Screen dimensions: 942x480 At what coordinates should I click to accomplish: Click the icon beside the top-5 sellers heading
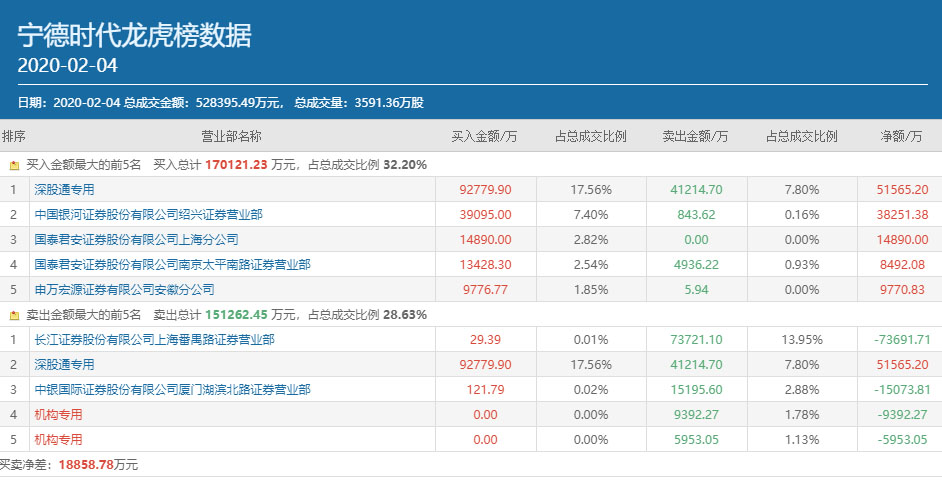tap(15, 315)
